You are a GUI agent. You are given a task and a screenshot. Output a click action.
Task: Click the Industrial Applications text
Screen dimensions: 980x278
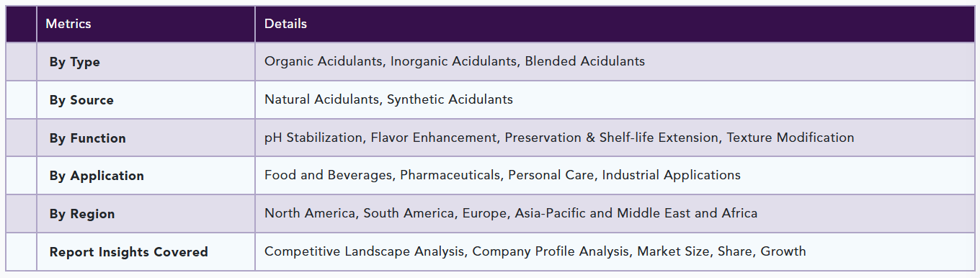pos(672,175)
